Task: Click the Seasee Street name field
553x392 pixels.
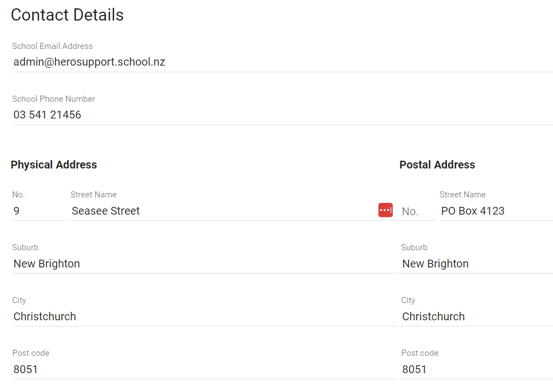Action: 222,211
